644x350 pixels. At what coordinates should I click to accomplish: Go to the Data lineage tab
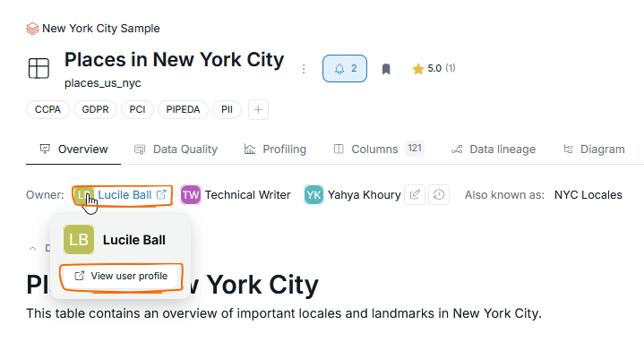[x=494, y=149]
